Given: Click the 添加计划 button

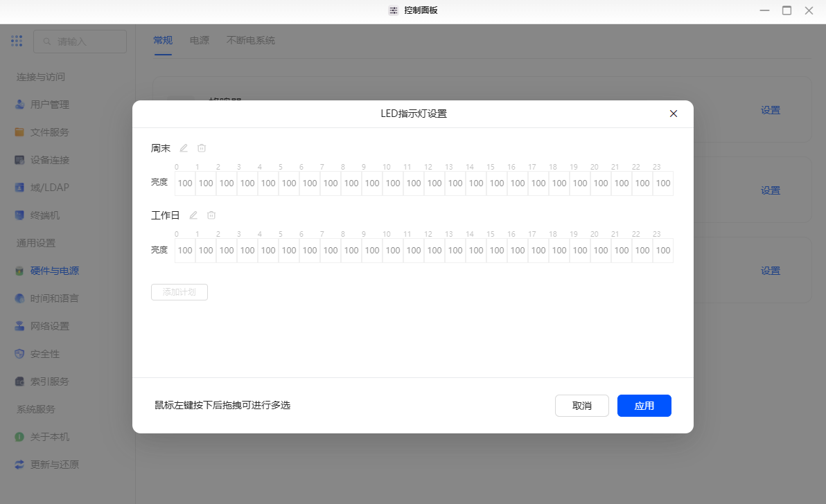Looking at the screenshot, I should tap(179, 292).
